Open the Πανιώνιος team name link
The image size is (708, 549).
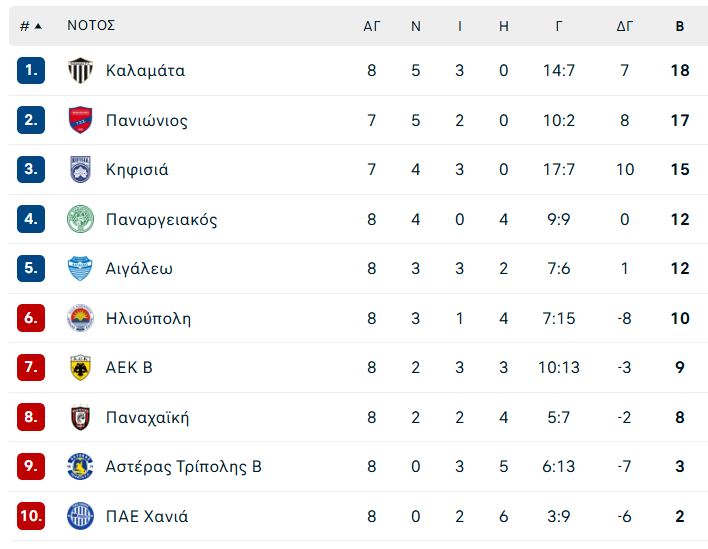(x=147, y=121)
